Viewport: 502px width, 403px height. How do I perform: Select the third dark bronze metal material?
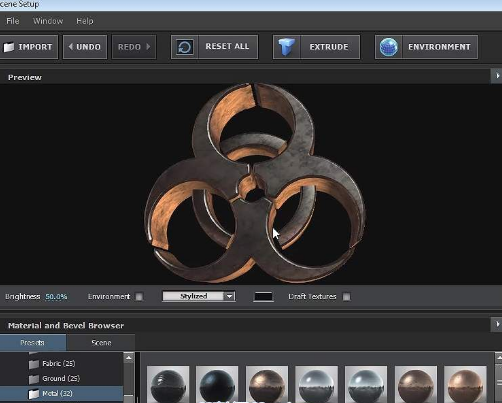coord(267,384)
